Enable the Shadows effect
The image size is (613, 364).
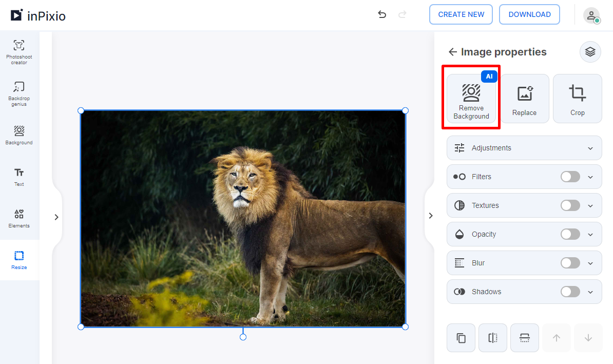click(570, 292)
